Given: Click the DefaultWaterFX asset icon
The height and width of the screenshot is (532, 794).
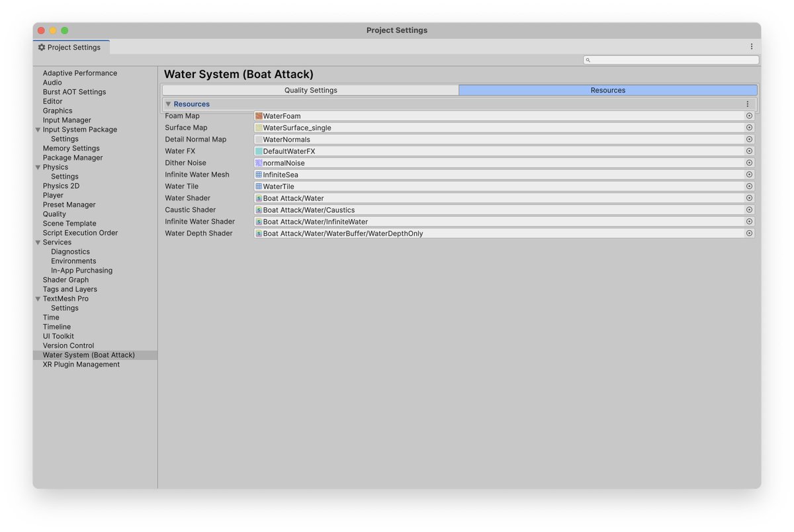Looking at the screenshot, I should point(259,151).
